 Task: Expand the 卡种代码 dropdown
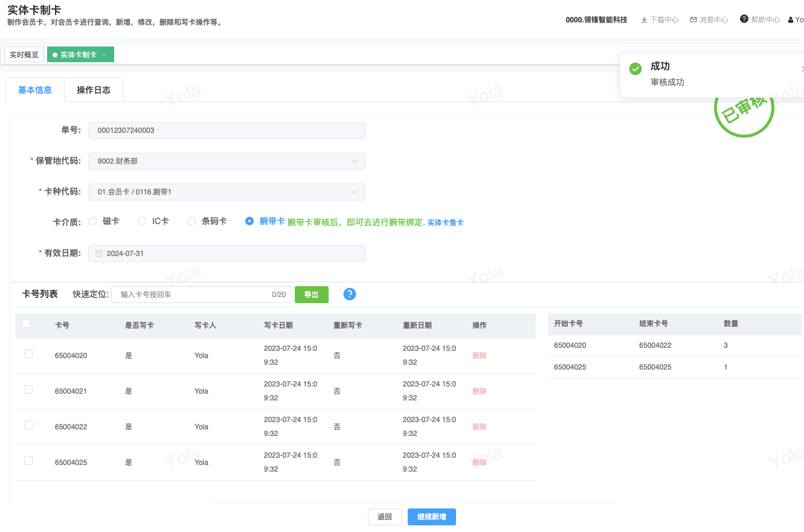tap(355, 192)
